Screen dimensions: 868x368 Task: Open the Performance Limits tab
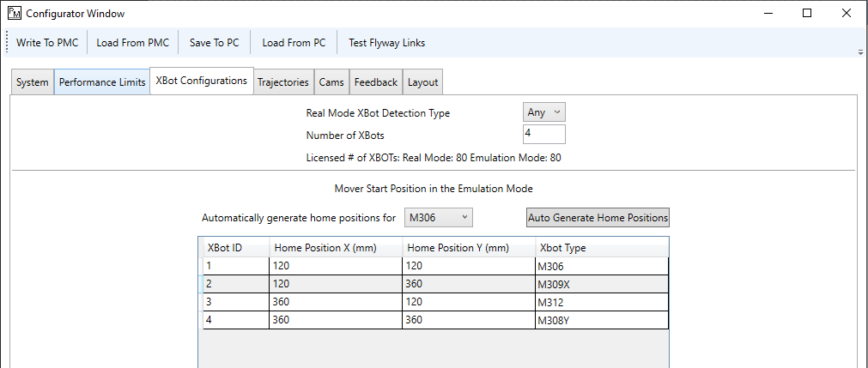point(101,82)
